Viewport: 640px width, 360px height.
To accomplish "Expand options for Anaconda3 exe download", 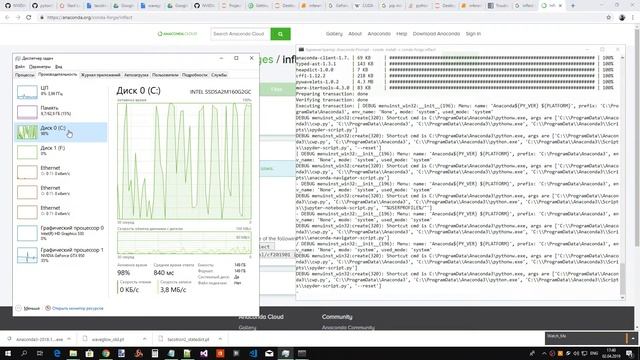I will (69, 339).
